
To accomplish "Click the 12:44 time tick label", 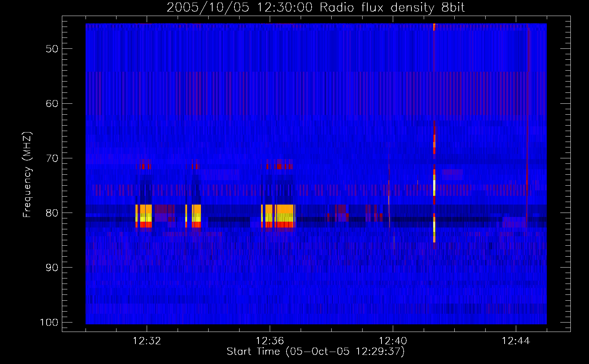I will 516,341.
